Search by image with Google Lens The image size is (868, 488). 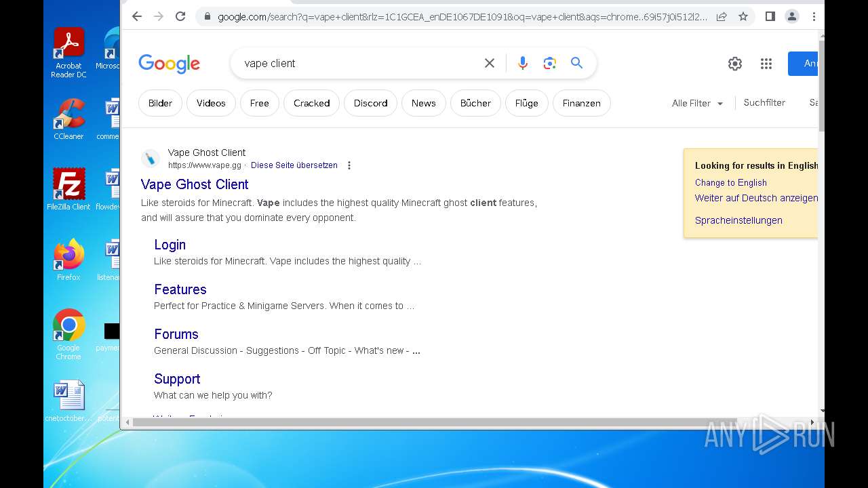(x=549, y=63)
